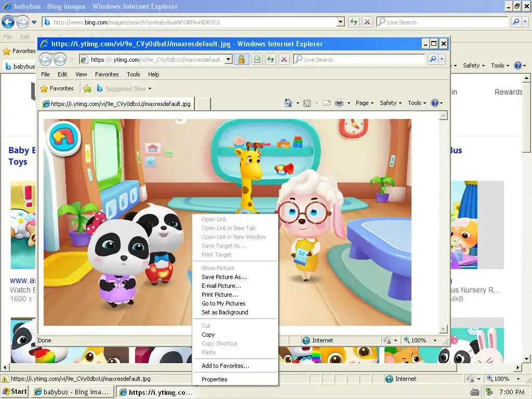Image resolution: width=532 pixels, height=399 pixels.
Task: Refresh the image page in front window
Action: pyautogui.click(x=270, y=60)
